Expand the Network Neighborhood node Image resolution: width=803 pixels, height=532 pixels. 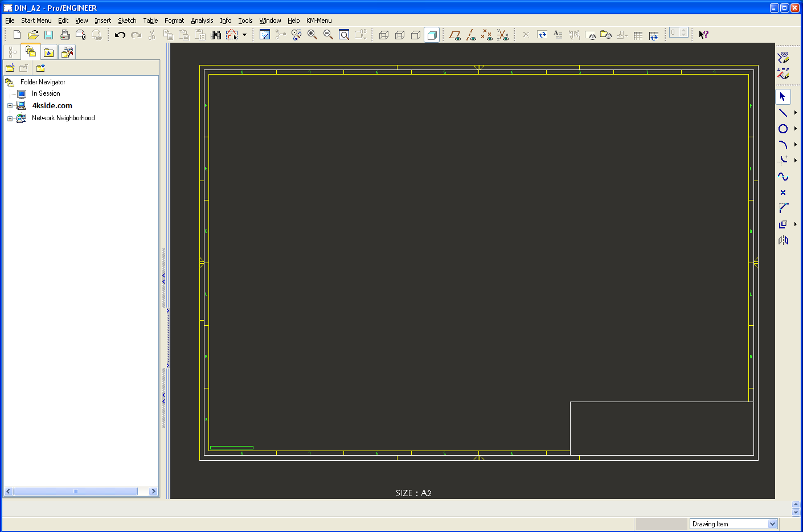[x=10, y=118]
